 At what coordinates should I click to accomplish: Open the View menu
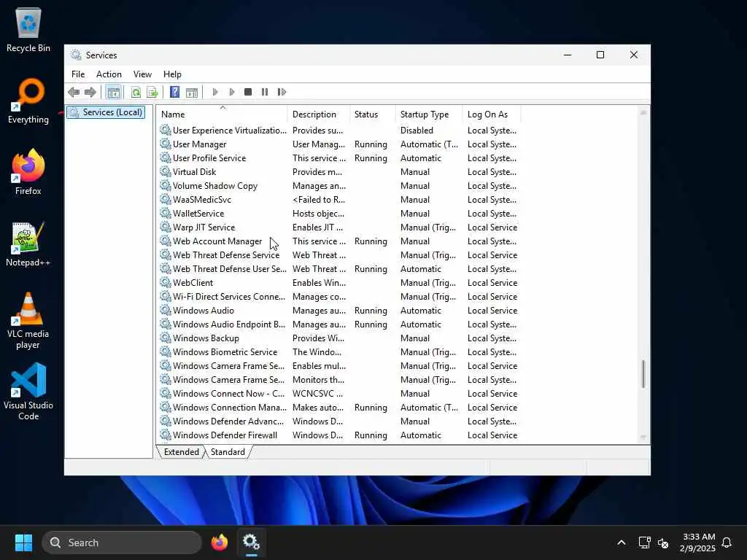tap(142, 74)
